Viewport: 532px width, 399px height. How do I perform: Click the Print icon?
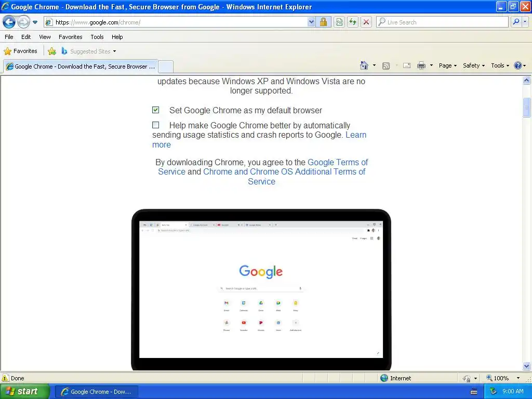tap(421, 65)
